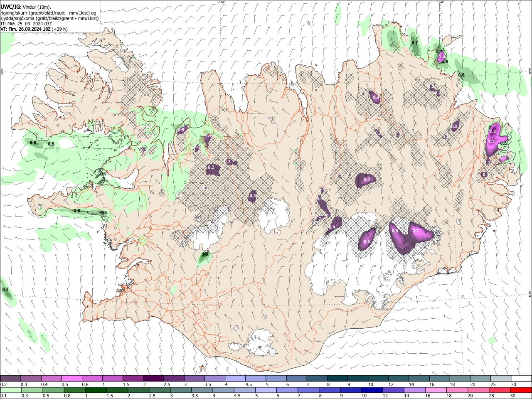Pick the snow legend swatch starting at 0.2
532x399 pixels.
click(10, 378)
